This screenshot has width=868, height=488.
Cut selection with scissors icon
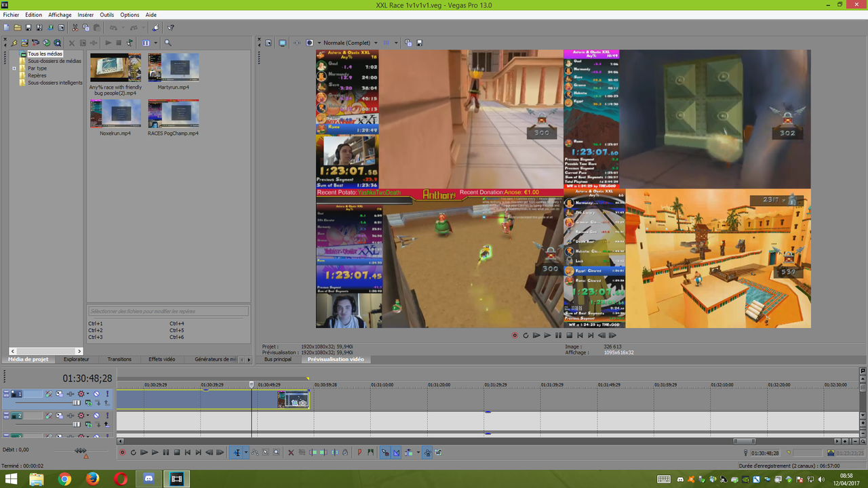click(x=75, y=28)
